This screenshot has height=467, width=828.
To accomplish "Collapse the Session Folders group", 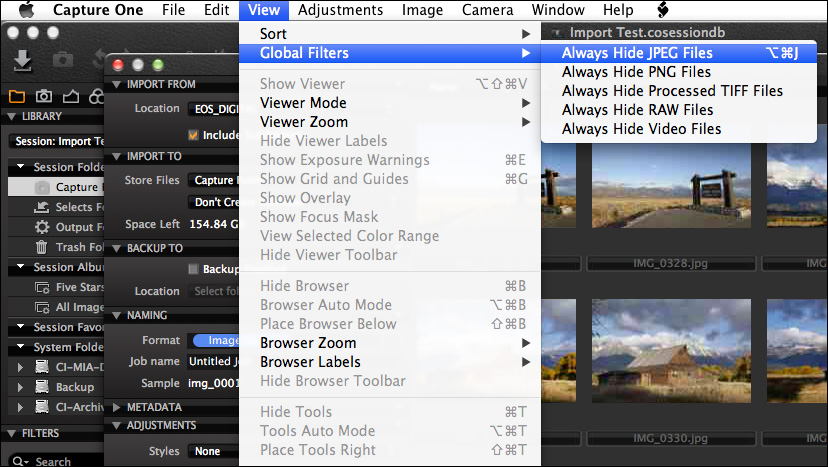I will tap(21, 166).
